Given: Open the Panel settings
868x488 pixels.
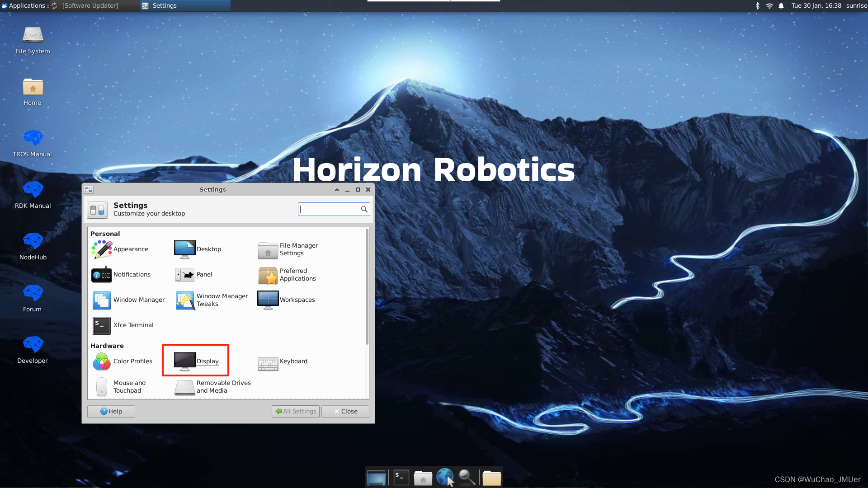Looking at the screenshot, I should click(193, 274).
